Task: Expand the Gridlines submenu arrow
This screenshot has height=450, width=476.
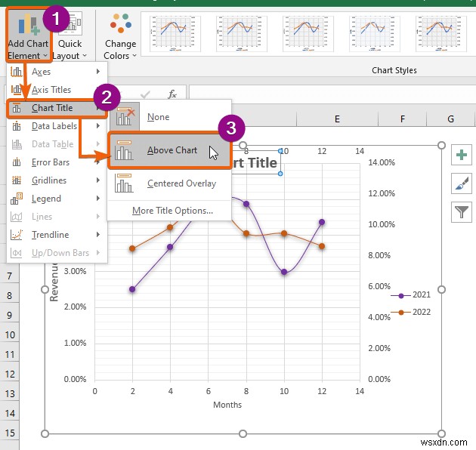Action: click(97, 180)
